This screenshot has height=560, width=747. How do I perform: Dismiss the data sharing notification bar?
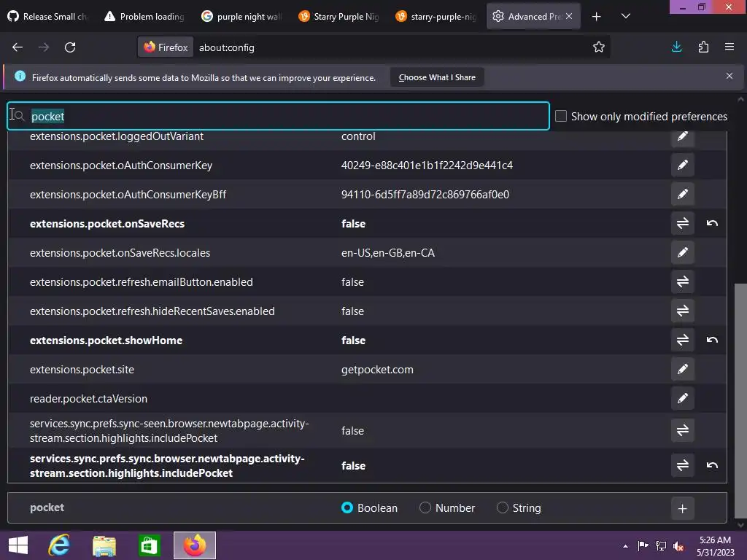tap(729, 76)
